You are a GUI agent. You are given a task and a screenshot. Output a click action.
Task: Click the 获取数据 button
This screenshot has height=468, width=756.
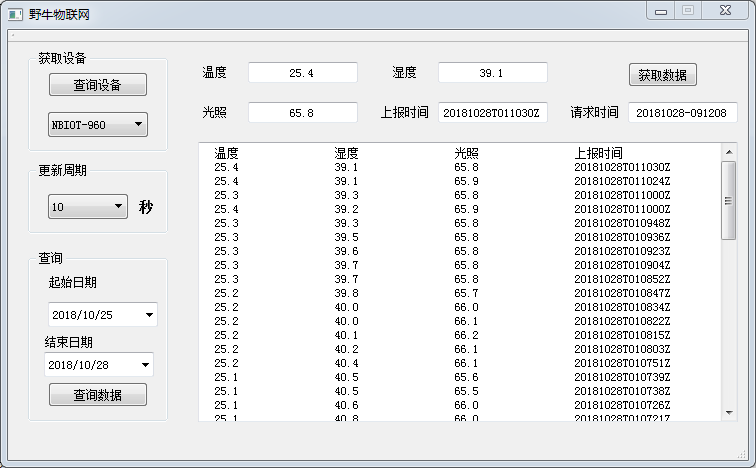pos(662,75)
